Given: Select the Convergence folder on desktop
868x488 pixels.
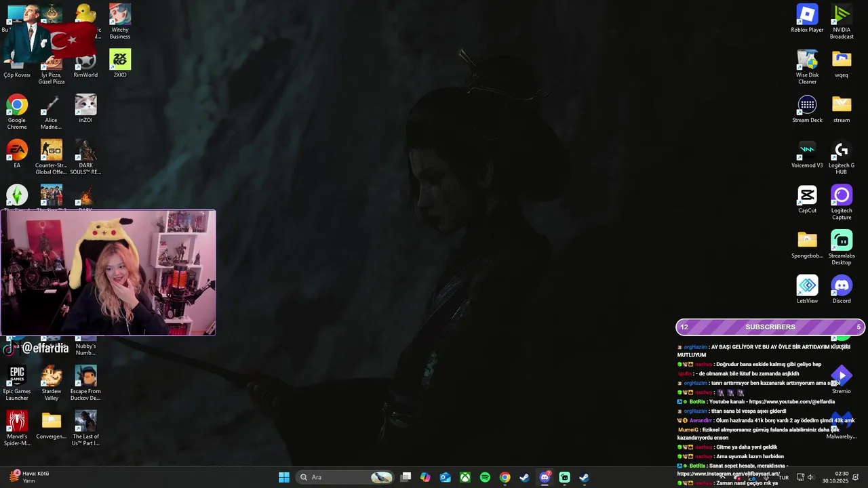Looking at the screenshot, I should (x=51, y=425).
